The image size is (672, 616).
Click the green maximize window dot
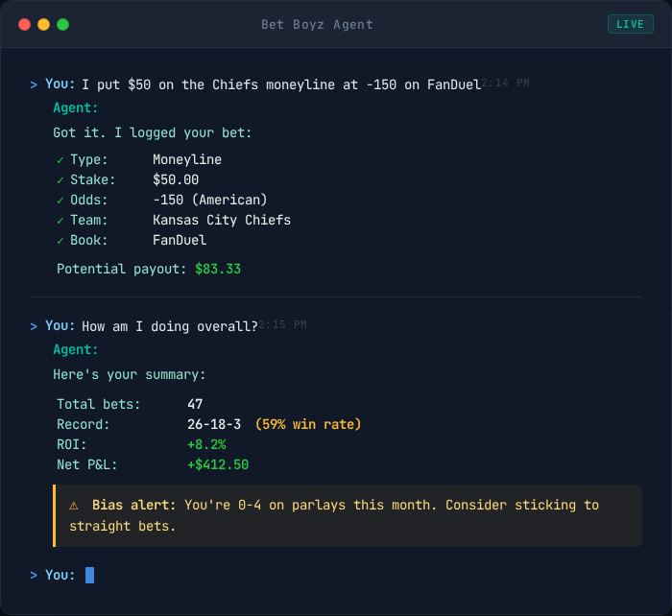[62, 24]
